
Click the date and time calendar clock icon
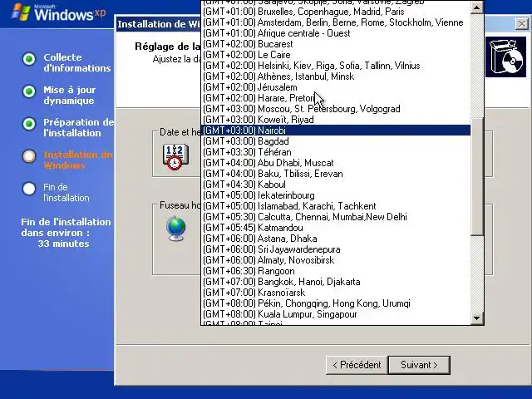pyautogui.click(x=175, y=157)
